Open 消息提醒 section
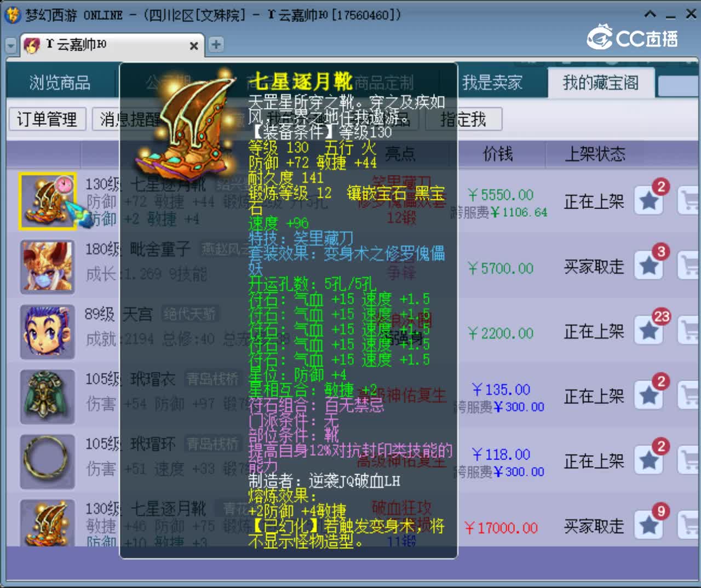Viewport: 701px width, 588px height. (130, 119)
